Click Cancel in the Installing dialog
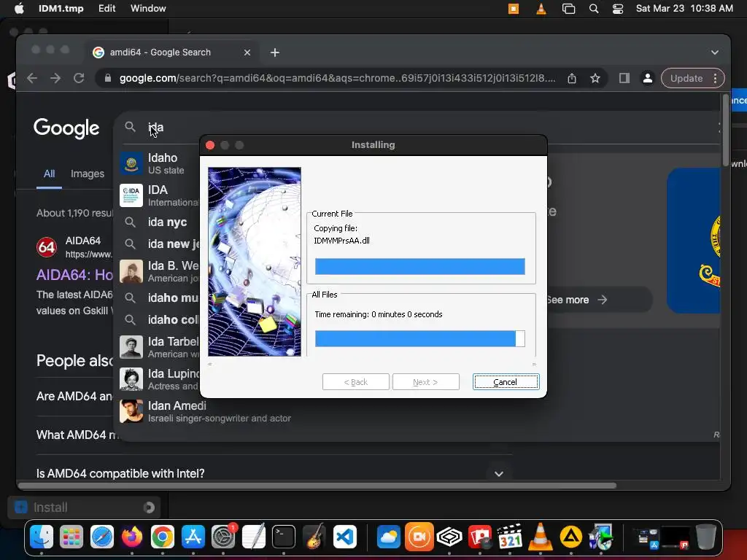The height and width of the screenshot is (560, 747). point(506,381)
